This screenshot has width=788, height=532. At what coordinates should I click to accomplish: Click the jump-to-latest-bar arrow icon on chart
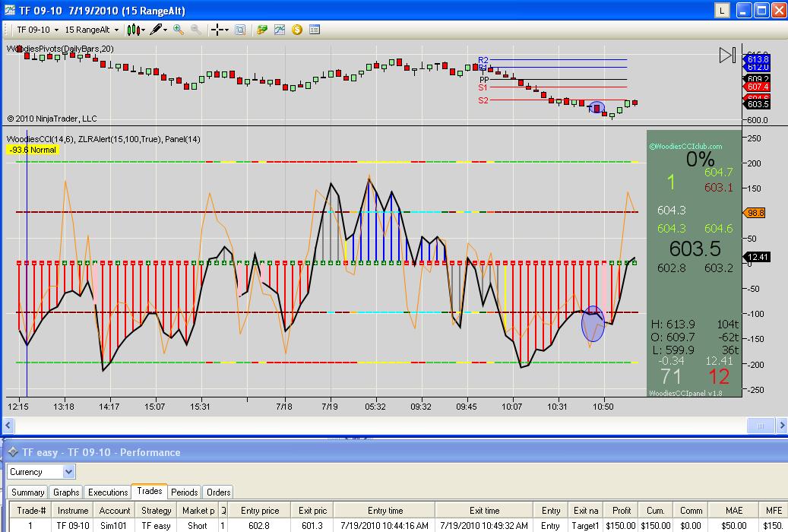727,55
